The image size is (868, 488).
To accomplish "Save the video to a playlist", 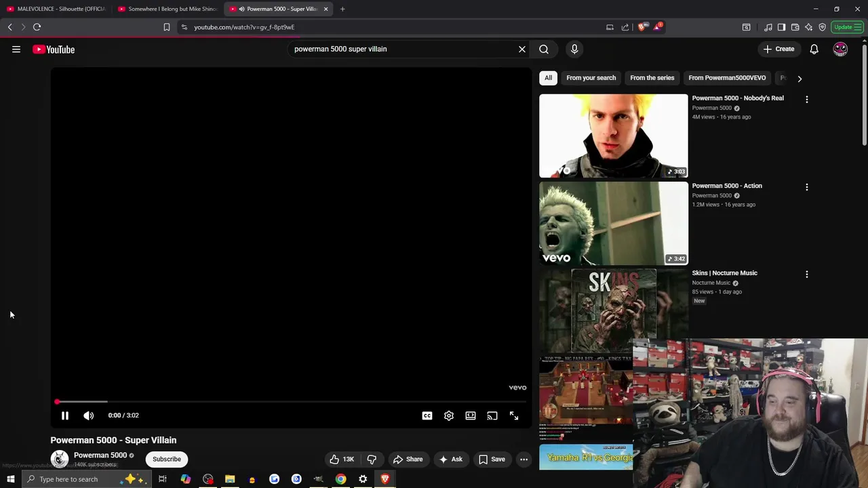I will pos(492,459).
